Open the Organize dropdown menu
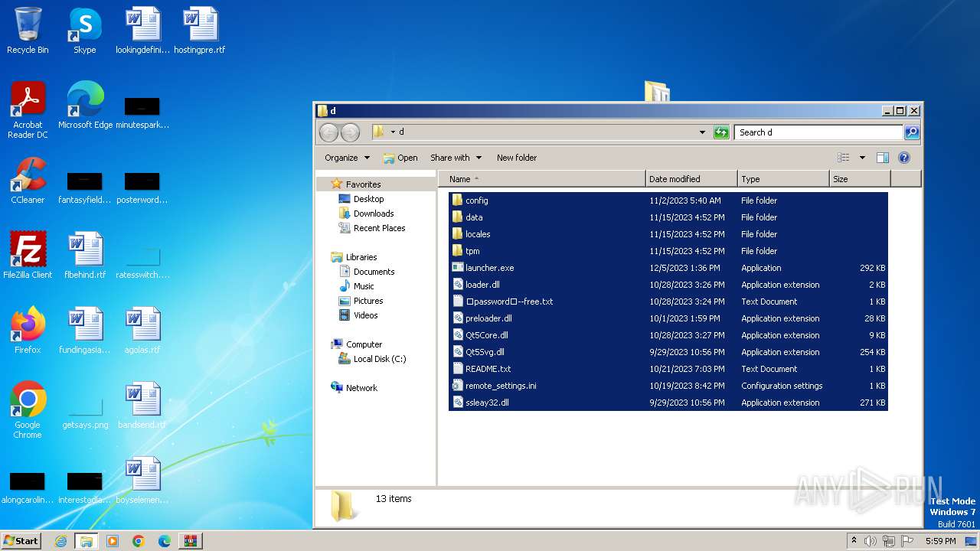Image resolution: width=980 pixels, height=551 pixels. click(347, 158)
